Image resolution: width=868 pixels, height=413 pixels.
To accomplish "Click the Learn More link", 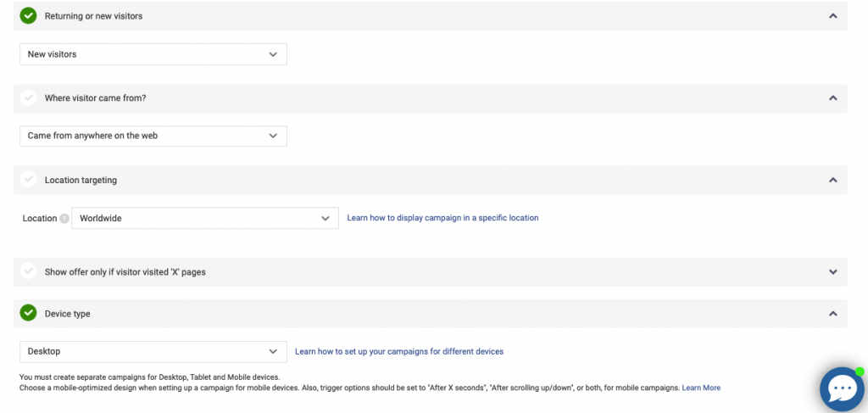I will coord(701,388).
